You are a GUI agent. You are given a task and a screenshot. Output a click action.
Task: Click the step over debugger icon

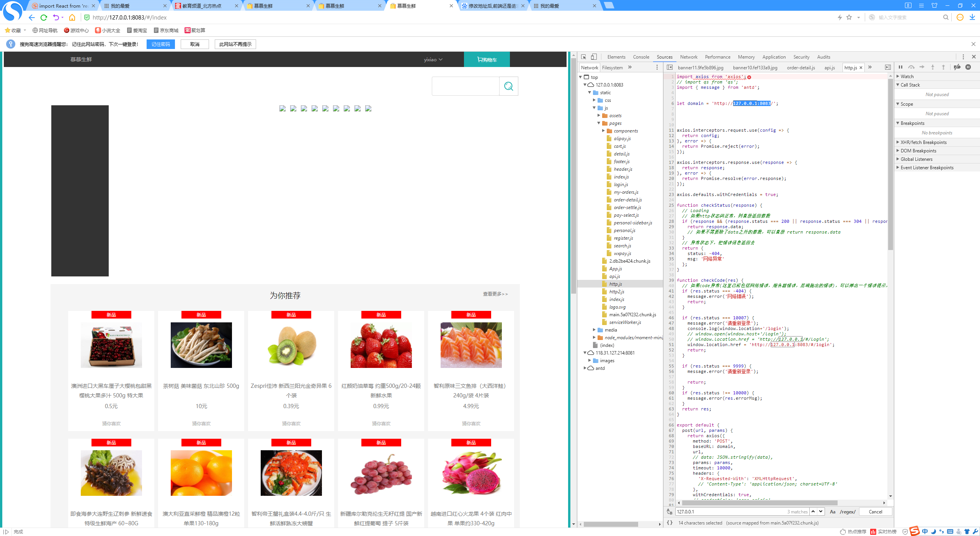[x=911, y=67]
